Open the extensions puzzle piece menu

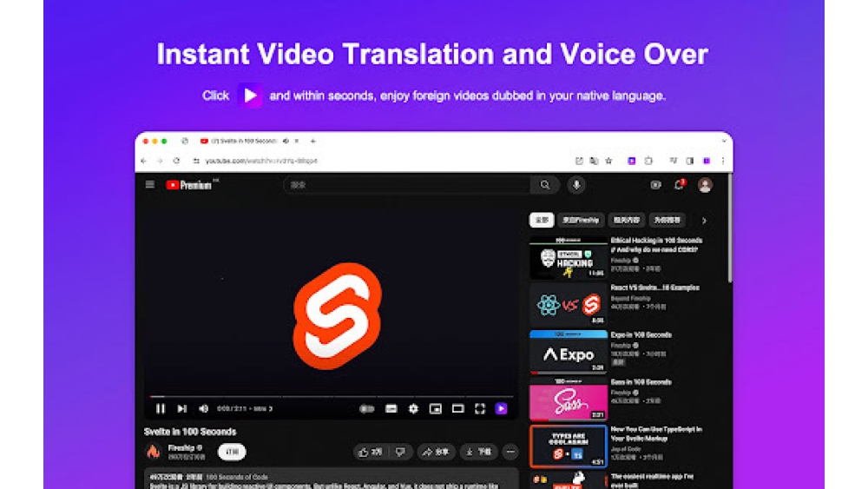648,161
